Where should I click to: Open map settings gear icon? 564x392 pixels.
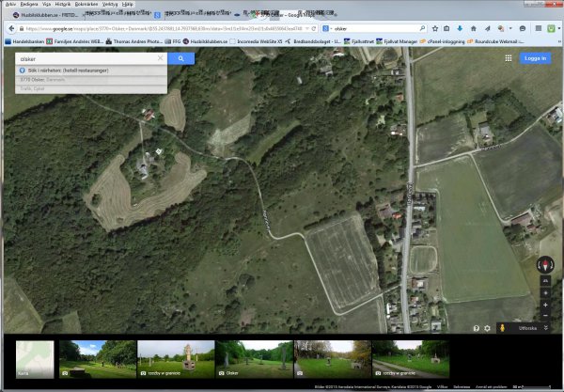coord(487,327)
